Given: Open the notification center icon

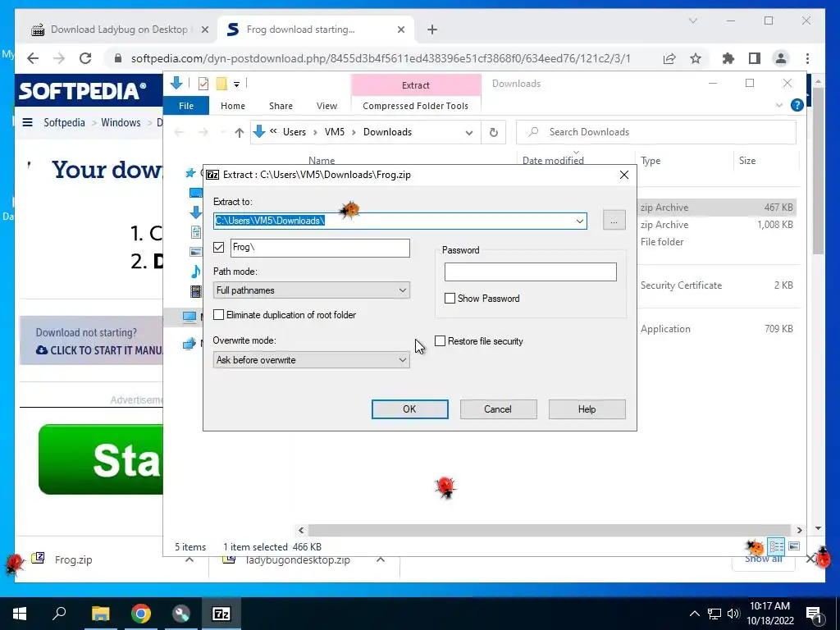Looking at the screenshot, I should point(814,614).
